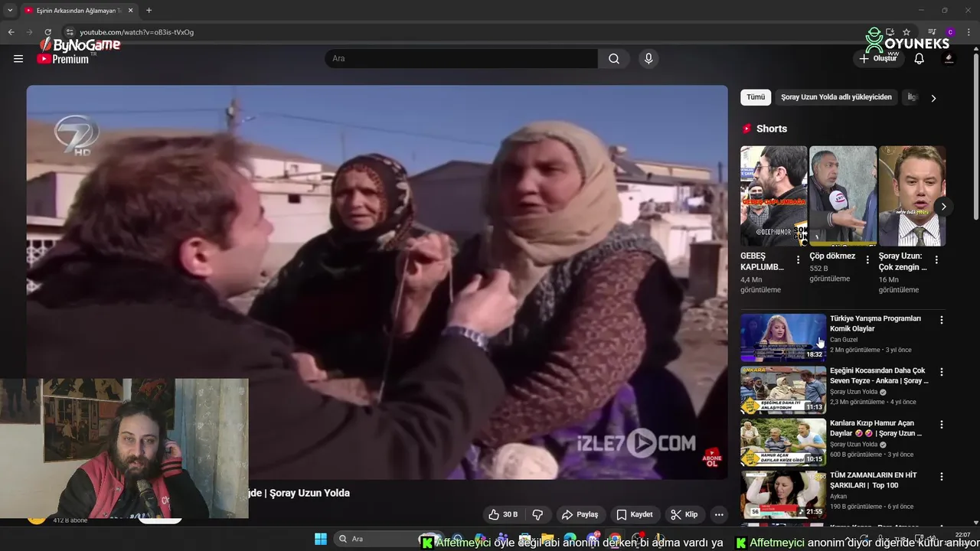
Task: View site information icon in address bar
Action: click(69, 32)
